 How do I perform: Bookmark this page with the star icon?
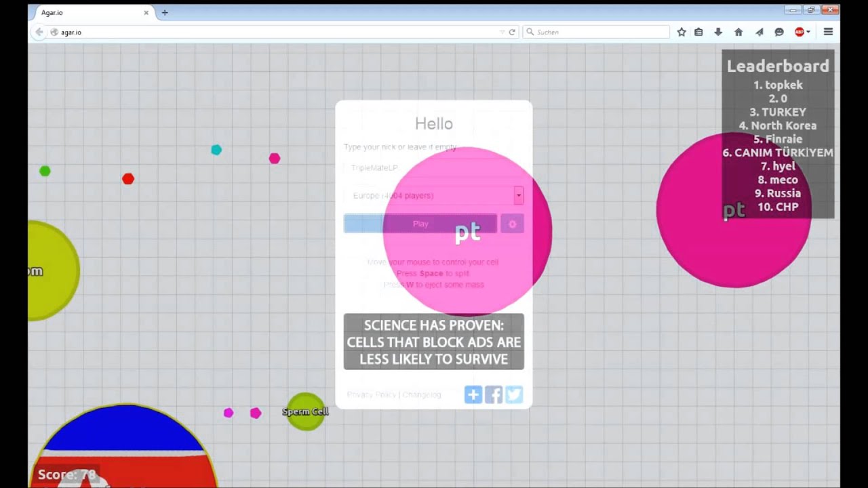(x=682, y=32)
